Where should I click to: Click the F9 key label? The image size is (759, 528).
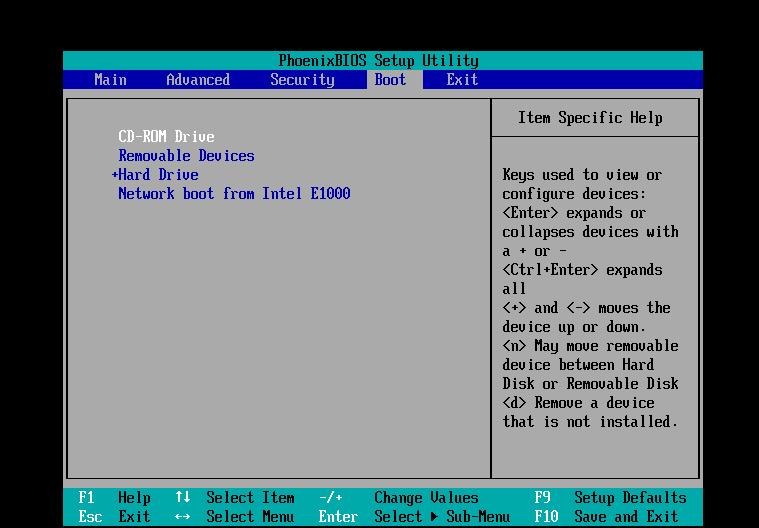pos(542,498)
